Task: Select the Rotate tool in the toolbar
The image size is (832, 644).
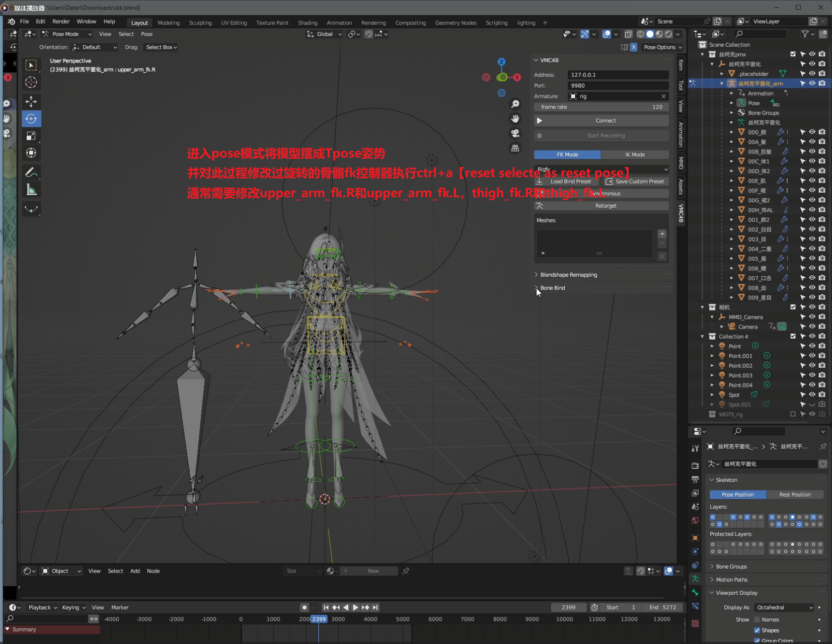Action: pyautogui.click(x=31, y=119)
